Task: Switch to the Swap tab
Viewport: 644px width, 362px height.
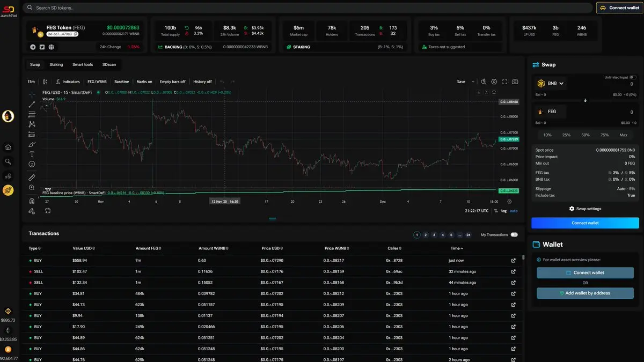Action: pos(35,64)
